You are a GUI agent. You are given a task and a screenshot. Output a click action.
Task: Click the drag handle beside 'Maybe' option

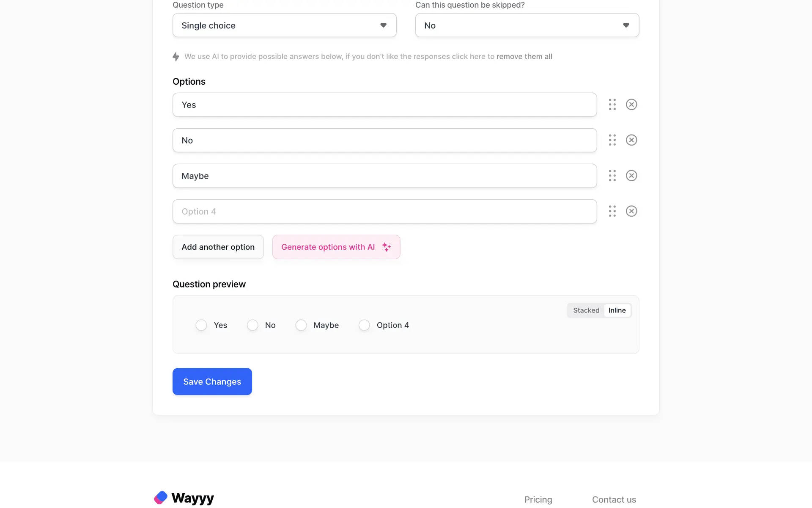[612, 176]
